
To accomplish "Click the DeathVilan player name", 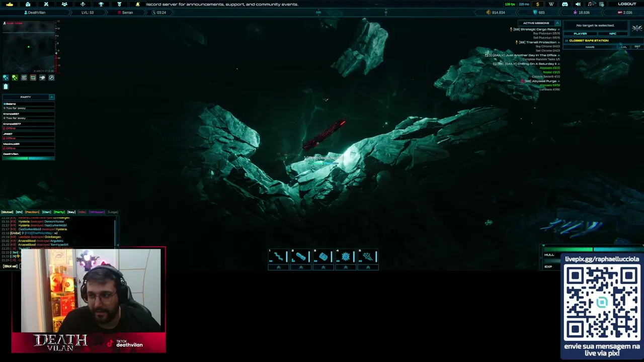I will tap(36, 13).
